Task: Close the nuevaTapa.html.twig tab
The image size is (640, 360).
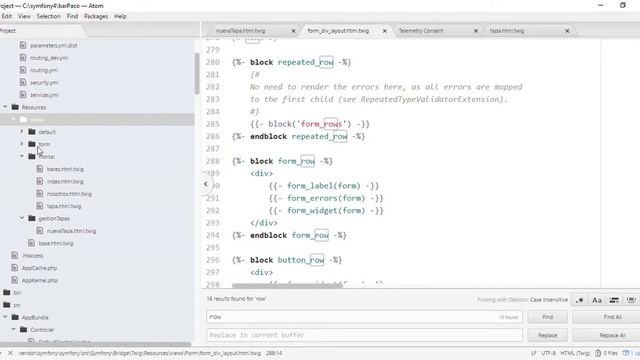Action: tap(293, 31)
